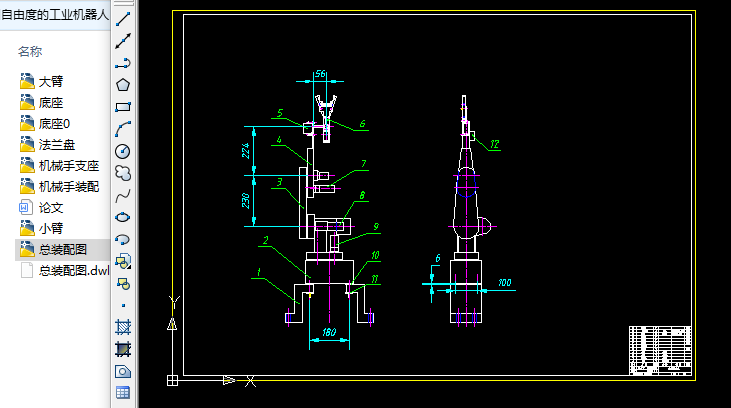Select the Spline tool

coord(123,195)
